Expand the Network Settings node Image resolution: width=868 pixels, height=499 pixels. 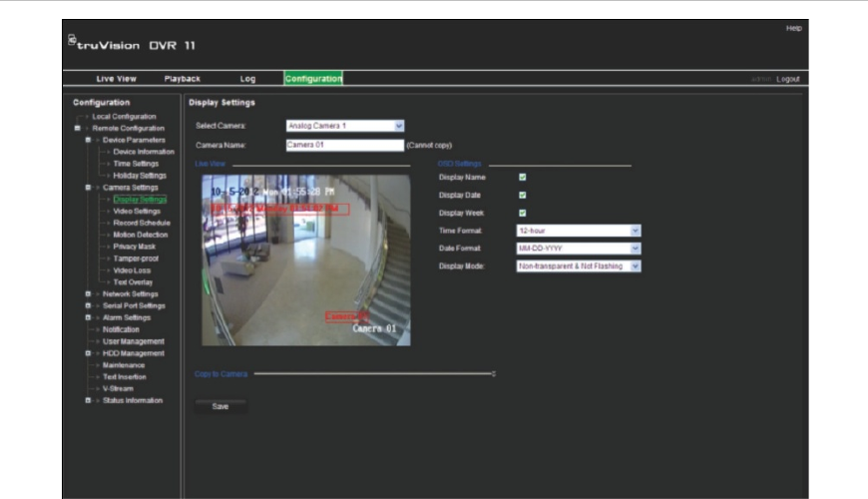point(88,294)
